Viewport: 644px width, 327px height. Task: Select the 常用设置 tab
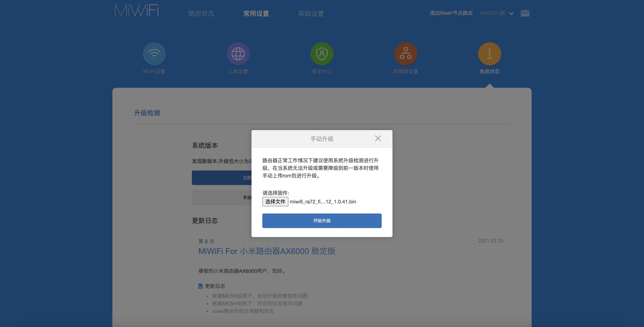256,14
